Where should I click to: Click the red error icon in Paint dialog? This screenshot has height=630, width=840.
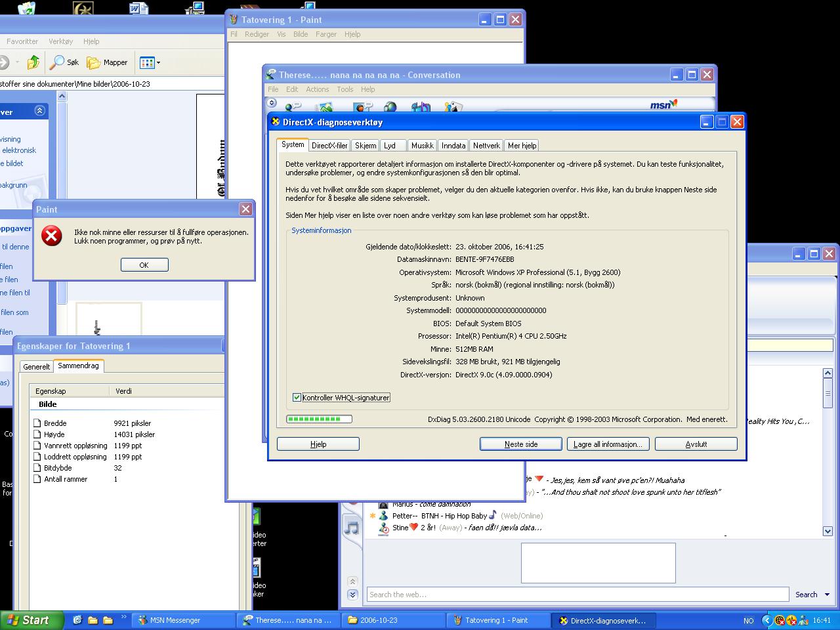click(x=52, y=236)
